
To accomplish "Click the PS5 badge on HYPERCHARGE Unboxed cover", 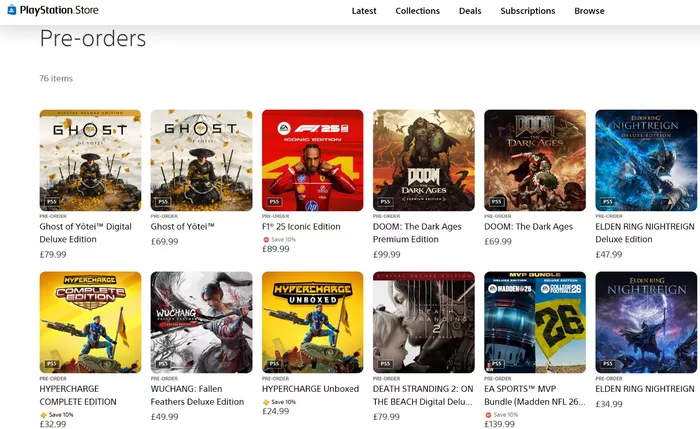I will pyautogui.click(x=274, y=364).
